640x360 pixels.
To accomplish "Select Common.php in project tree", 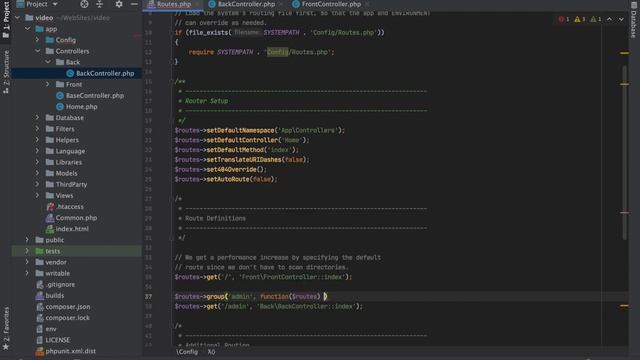I will tap(76, 218).
